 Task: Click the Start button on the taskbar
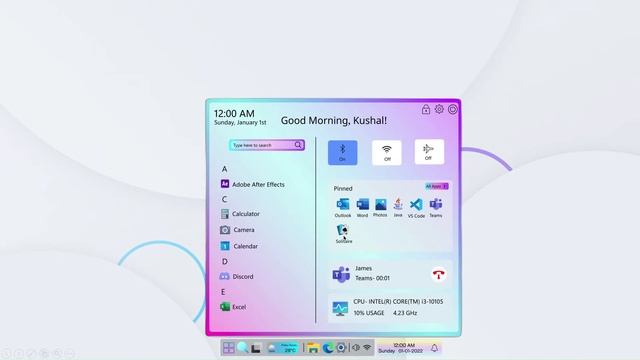tap(229, 348)
